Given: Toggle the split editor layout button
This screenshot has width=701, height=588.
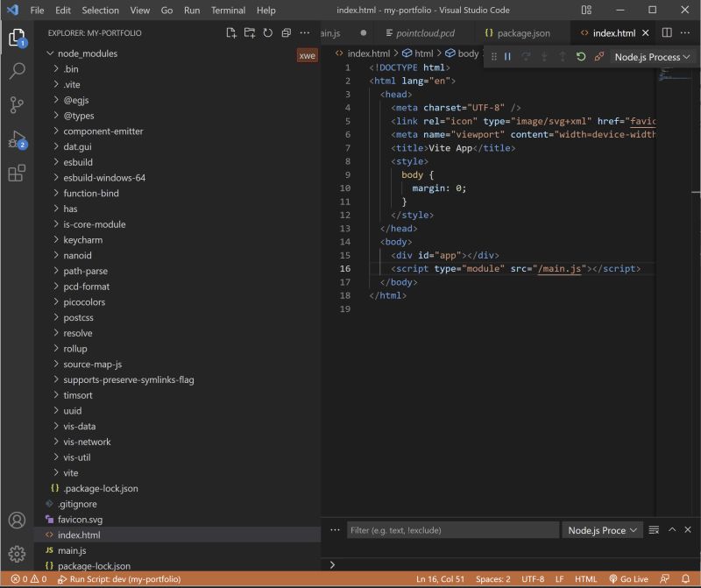Looking at the screenshot, I should (x=667, y=32).
